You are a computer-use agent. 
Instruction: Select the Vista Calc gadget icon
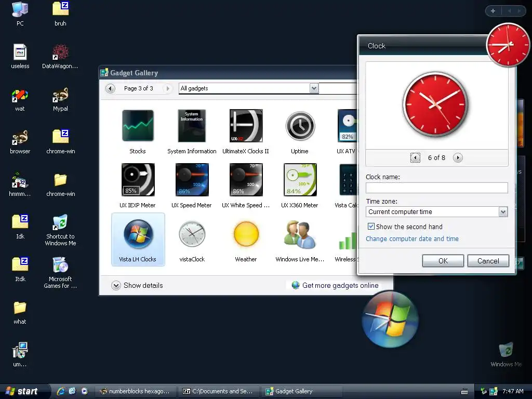[348, 180]
